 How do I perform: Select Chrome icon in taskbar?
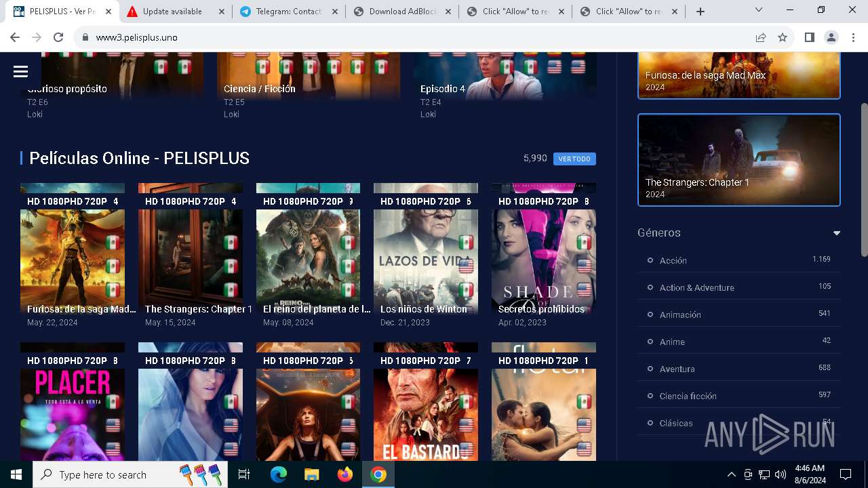378,474
